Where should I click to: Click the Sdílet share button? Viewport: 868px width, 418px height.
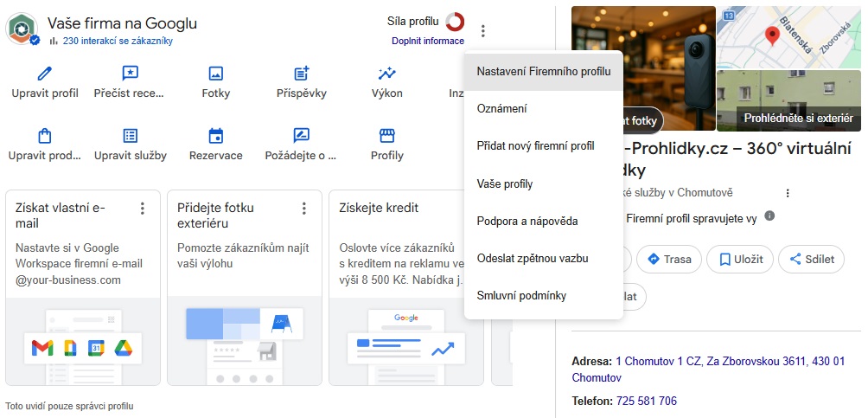pos(810,259)
